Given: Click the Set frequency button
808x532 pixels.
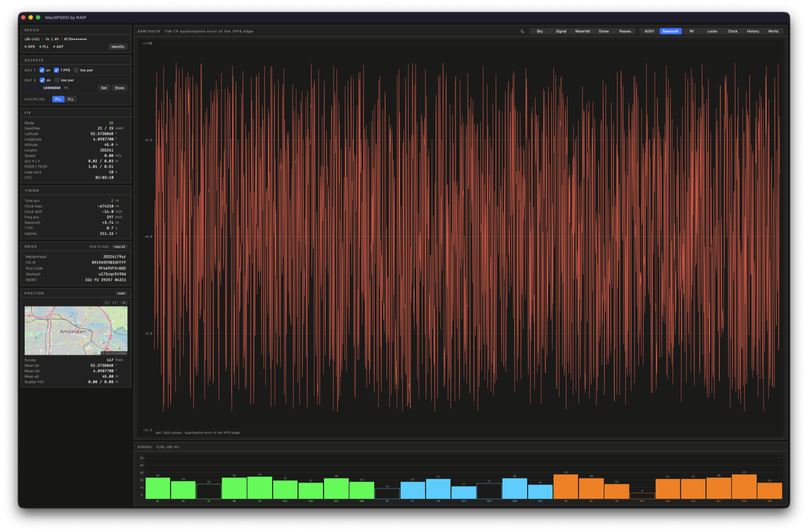Looking at the screenshot, I should 104,88.
